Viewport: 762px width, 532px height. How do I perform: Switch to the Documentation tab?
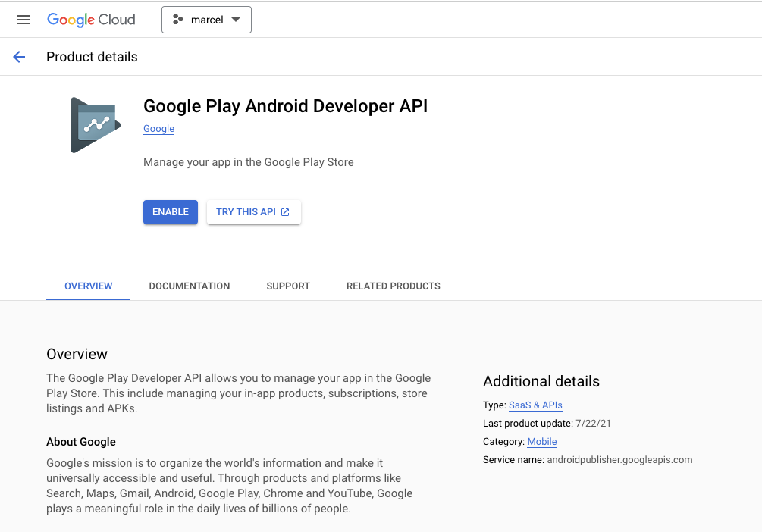(190, 286)
